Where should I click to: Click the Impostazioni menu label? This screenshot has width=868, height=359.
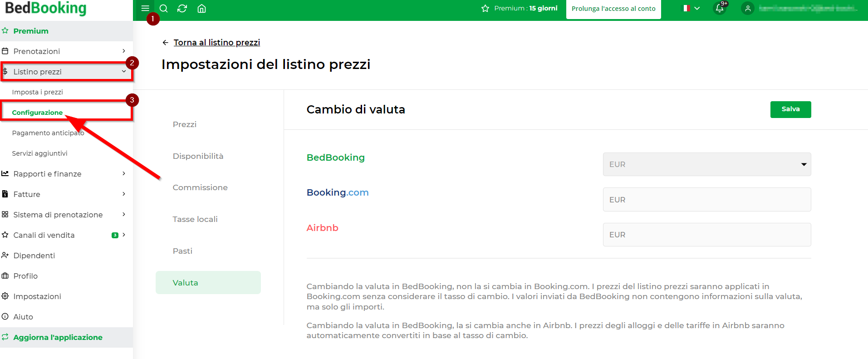[37, 296]
